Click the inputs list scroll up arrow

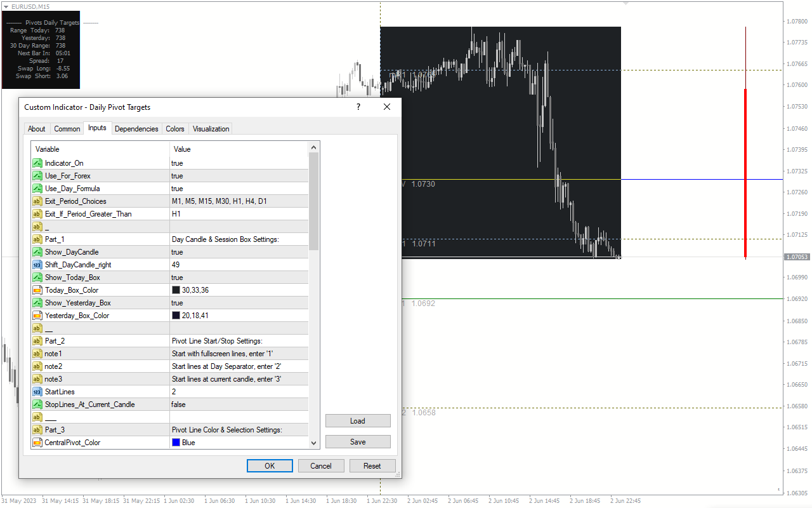(313, 147)
